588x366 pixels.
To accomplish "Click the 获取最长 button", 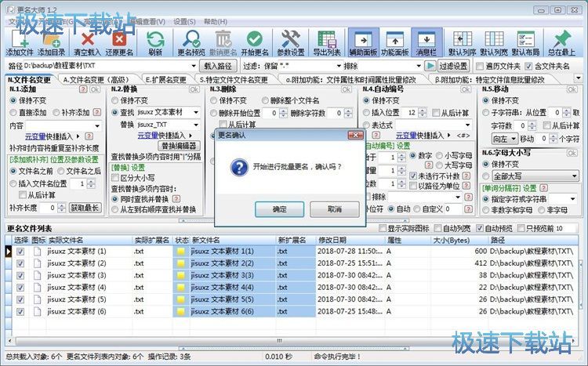I will [x=85, y=208].
